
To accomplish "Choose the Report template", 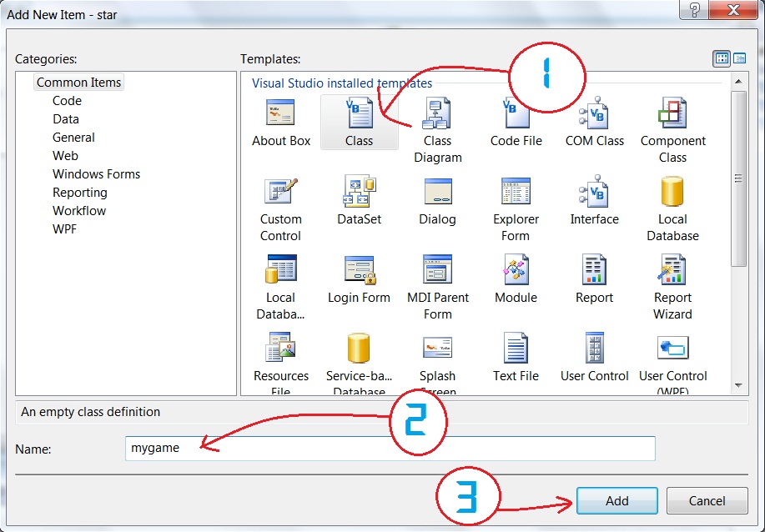I will point(594,279).
